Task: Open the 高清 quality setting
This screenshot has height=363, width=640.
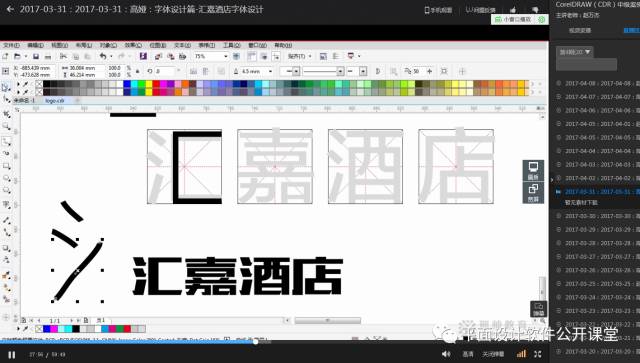Action: click(x=468, y=354)
